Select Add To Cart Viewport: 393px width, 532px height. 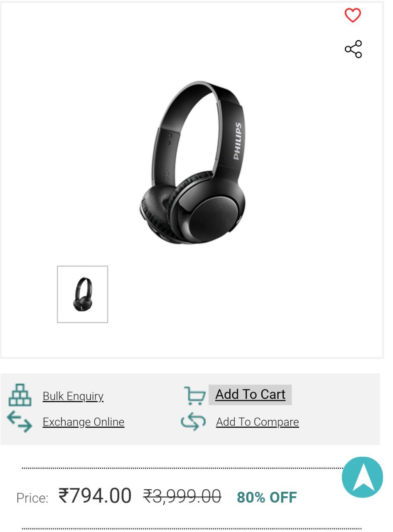[x=250, y=394]
